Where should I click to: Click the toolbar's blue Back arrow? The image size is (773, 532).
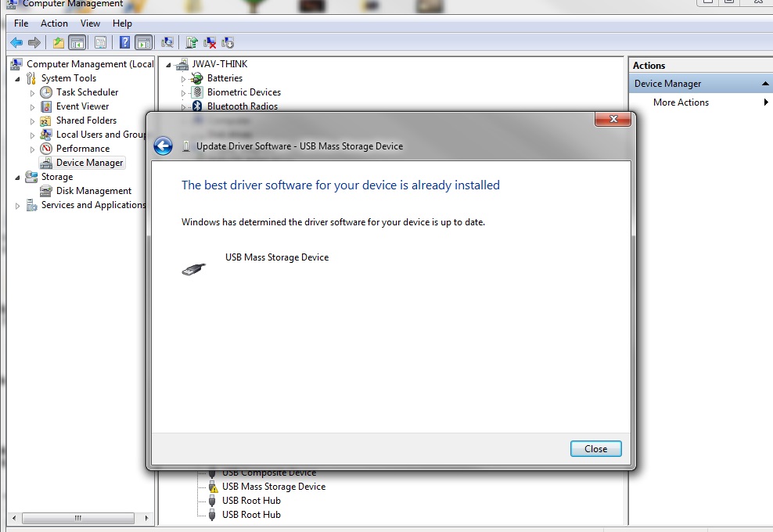point(16,42)
